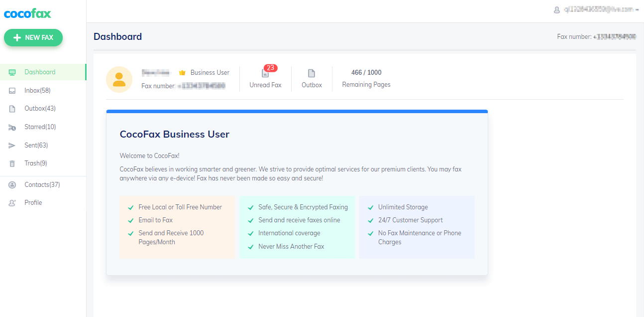
Task: Click the Unread Fax icon with badge
Action: [x=265, y=73]
